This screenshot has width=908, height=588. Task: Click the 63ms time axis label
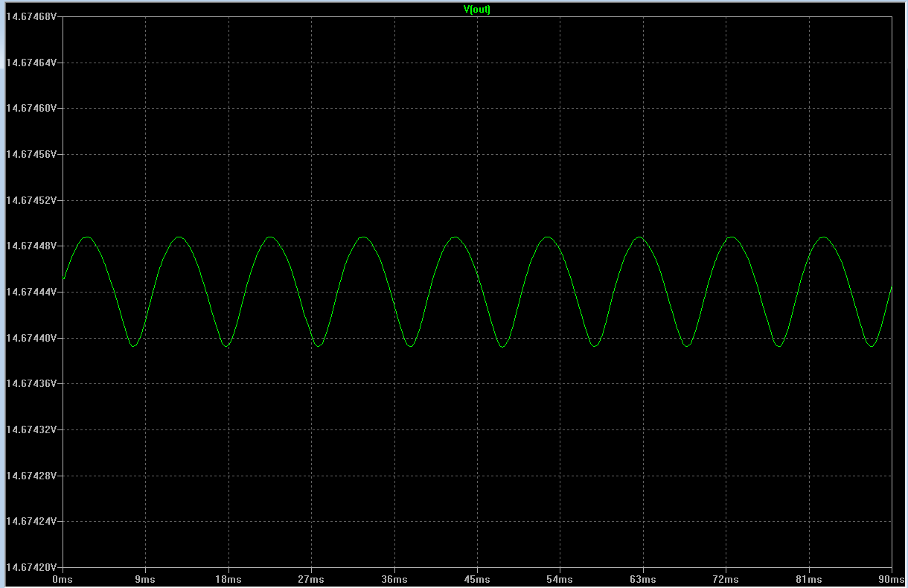pyautogui.click(x=643, y=579)
